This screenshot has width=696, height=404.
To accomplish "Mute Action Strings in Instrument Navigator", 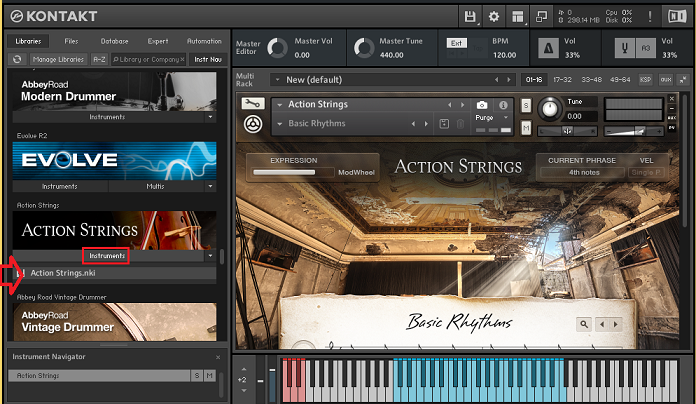I will coord(210,376).
